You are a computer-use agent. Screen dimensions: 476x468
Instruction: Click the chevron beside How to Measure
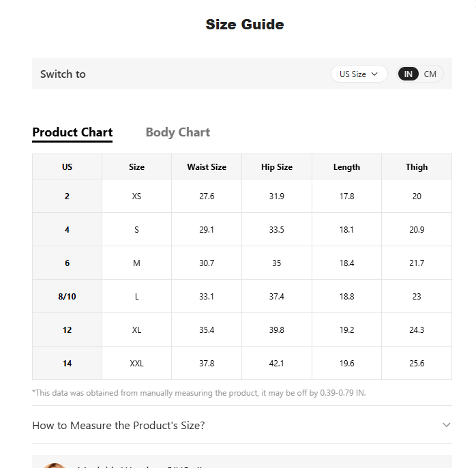pos(446,425)
